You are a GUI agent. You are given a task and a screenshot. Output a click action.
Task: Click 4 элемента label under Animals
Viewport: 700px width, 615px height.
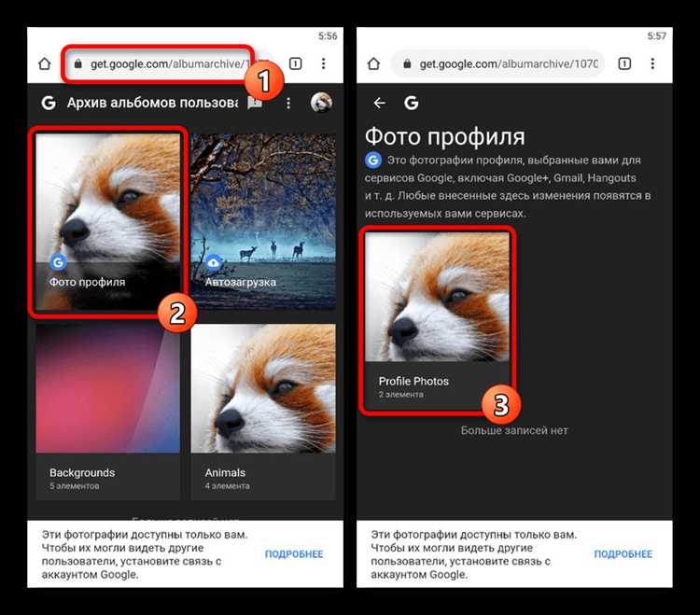coord(227,486)
